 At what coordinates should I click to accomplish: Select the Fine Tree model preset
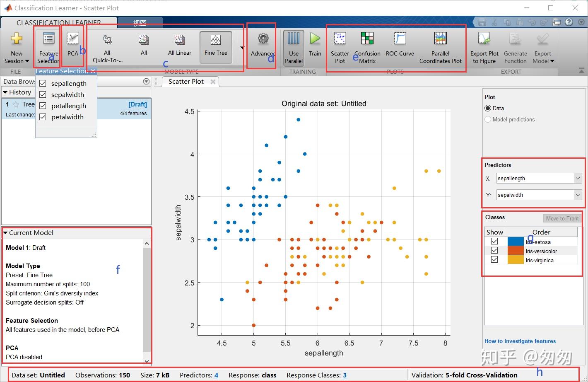click(215, 46)
